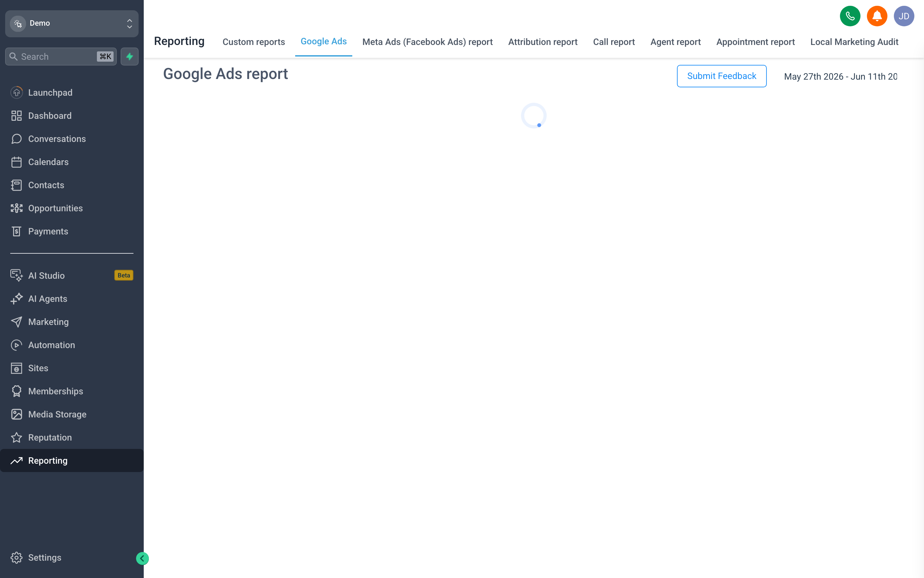
Task: Click the loading spinner indicator
Action: (534, 116)
